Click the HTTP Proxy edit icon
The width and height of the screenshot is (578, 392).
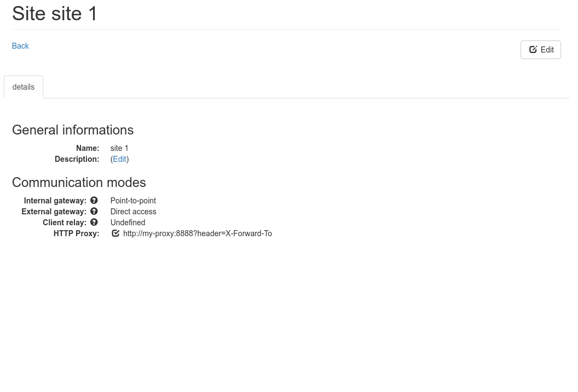click(115, 233)
